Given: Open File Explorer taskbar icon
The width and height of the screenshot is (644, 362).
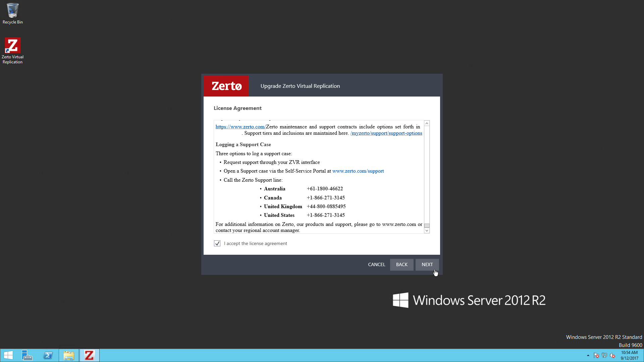Looking at the screenshot, I should [69, 355].
